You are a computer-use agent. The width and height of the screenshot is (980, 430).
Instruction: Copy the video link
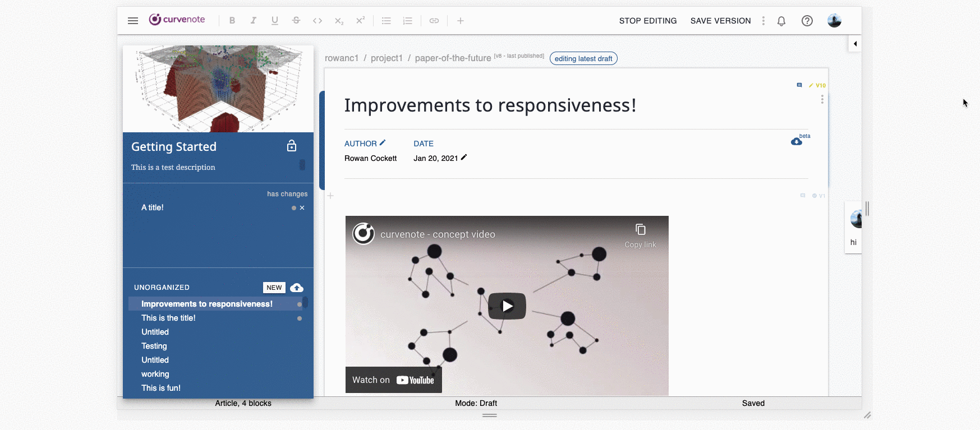(x=640, y=236)
